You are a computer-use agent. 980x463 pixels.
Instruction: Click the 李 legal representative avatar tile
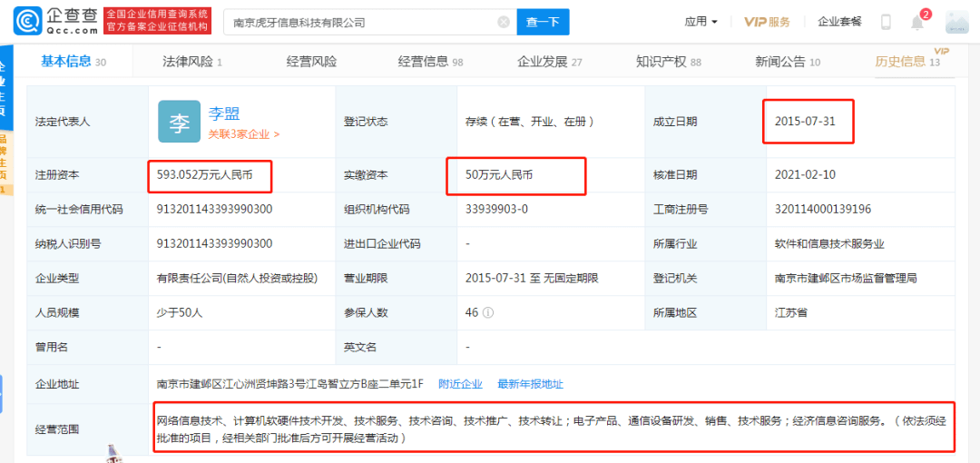click(180, 122)
